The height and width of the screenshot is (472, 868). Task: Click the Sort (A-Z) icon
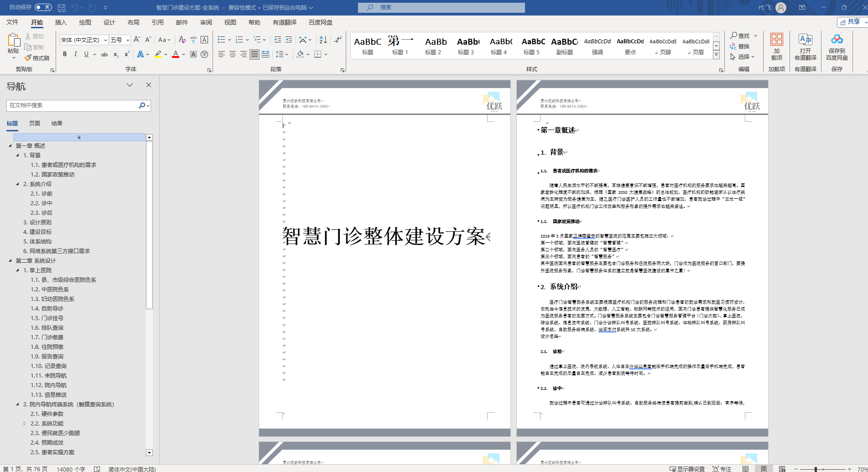click(x=323, y=40)
